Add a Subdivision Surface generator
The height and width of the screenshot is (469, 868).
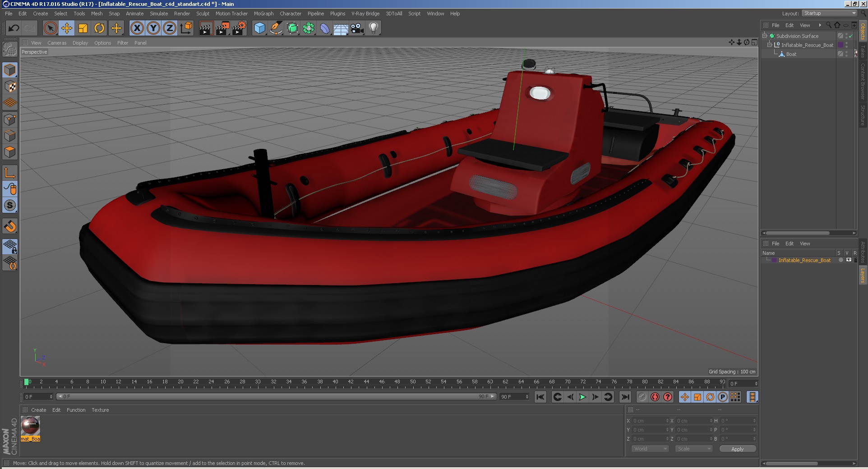click(x=292, y=28)
